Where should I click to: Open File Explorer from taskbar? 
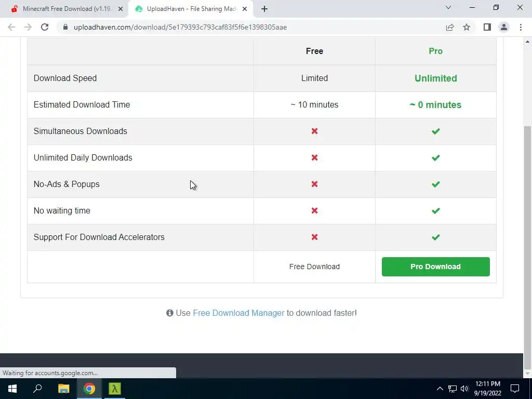[x=63, y=389]
